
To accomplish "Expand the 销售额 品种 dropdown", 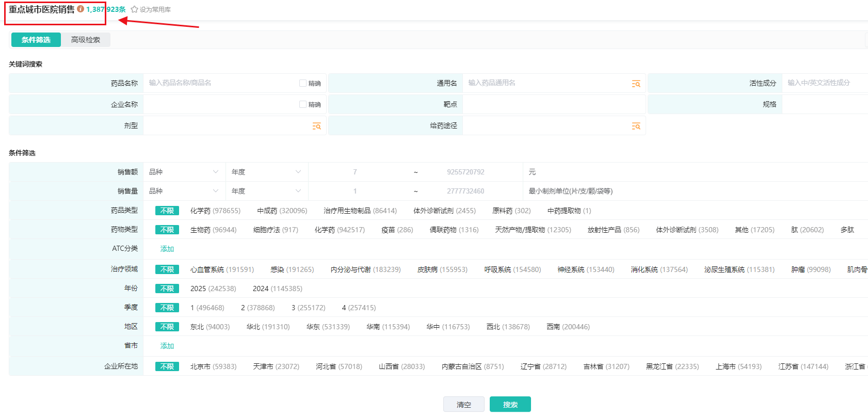I will tap(184, 172).
